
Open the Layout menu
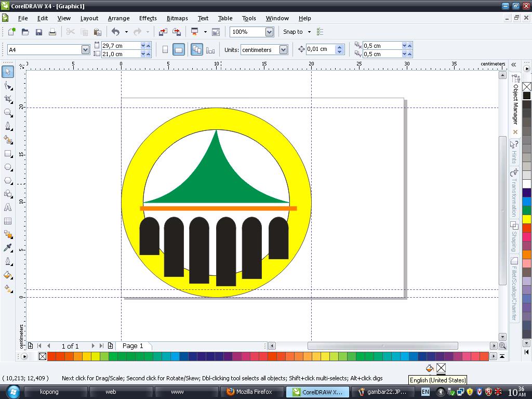pyautogui.click(x=89, y=18)
